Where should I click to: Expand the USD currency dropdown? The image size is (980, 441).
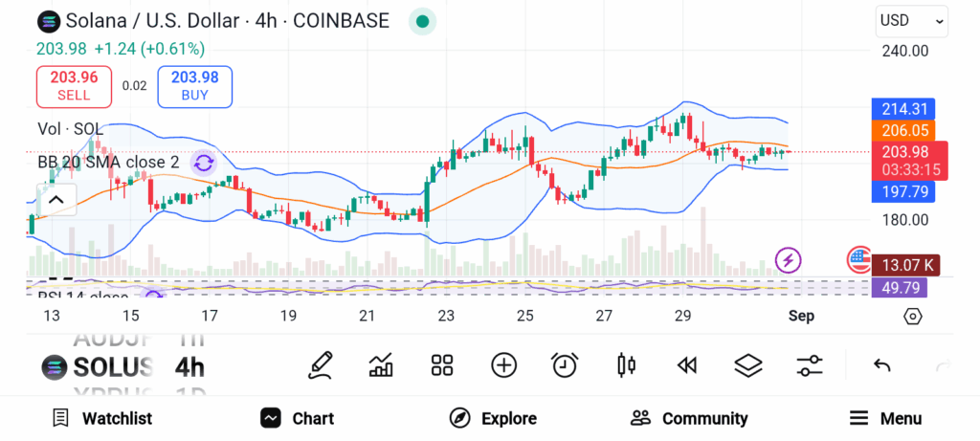911,20
